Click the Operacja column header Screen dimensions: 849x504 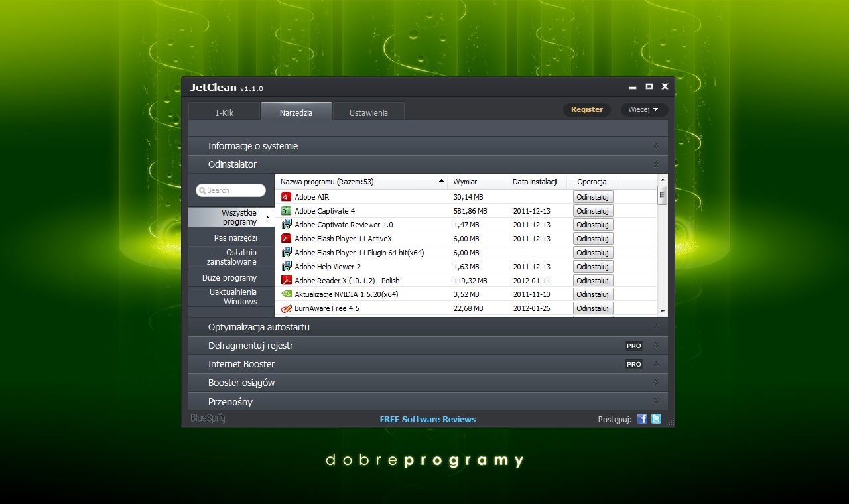594,182
